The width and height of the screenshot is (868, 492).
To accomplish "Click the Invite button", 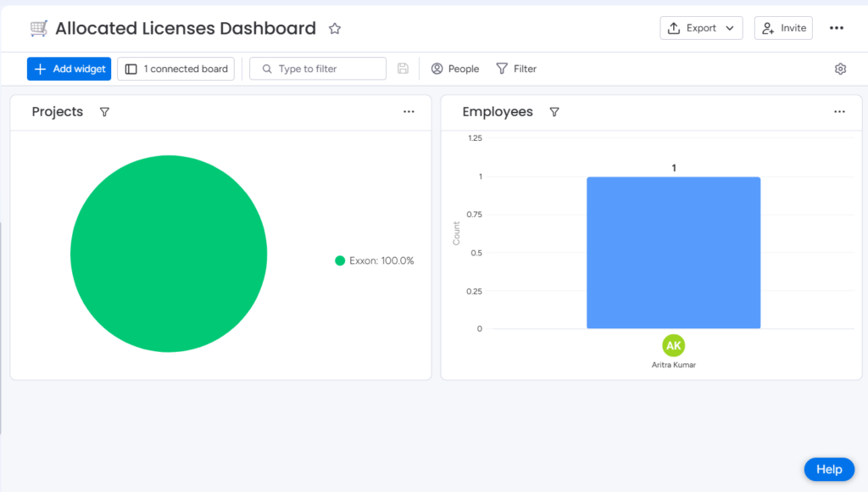I will coord(783,28).
